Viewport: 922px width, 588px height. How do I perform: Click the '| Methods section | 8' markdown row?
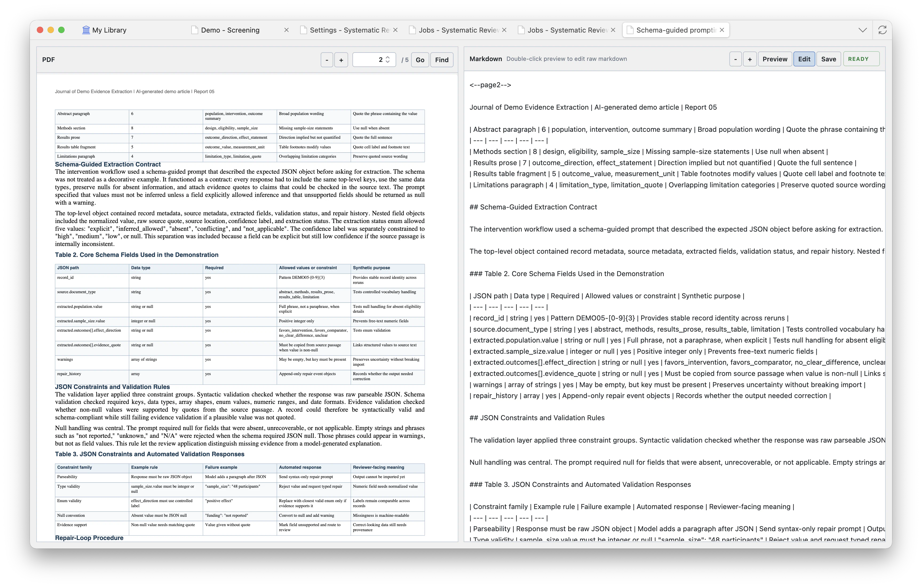(649, 152)
